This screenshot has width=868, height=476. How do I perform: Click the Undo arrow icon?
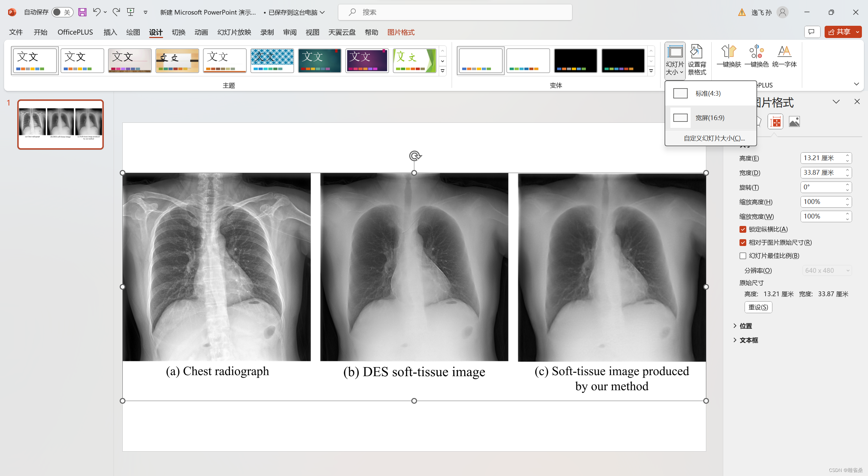[x=97, y=12]
